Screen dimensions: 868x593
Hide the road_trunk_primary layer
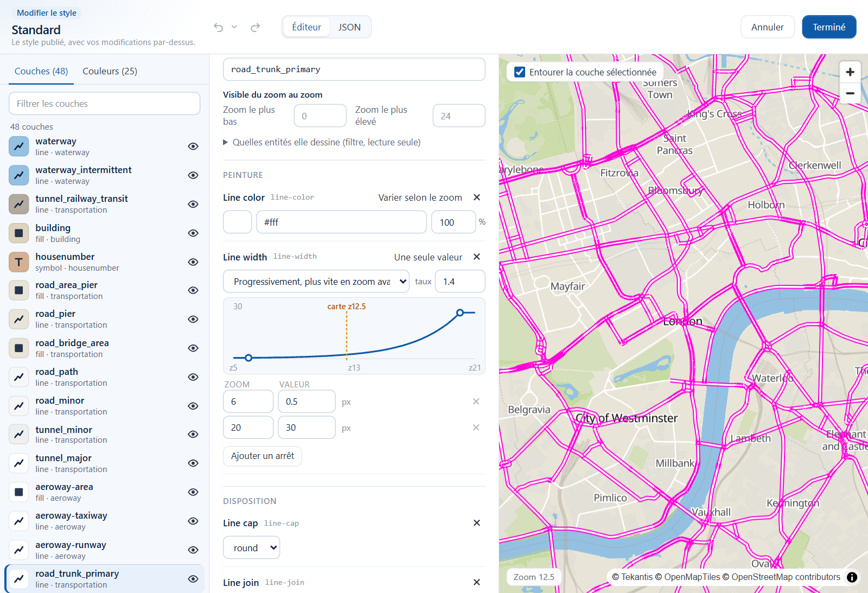193,579
